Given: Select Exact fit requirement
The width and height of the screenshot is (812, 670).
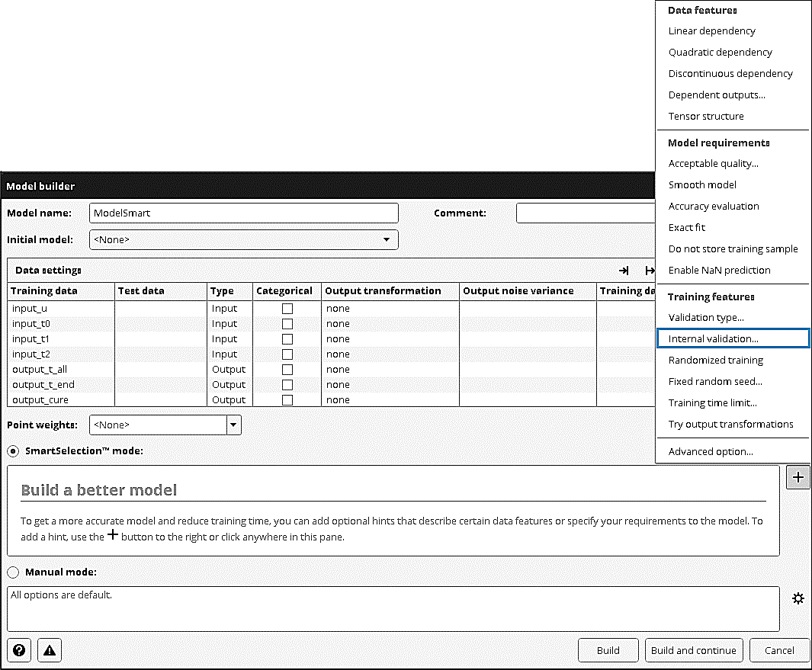Looking at the screenshot, I should point(687,227).
